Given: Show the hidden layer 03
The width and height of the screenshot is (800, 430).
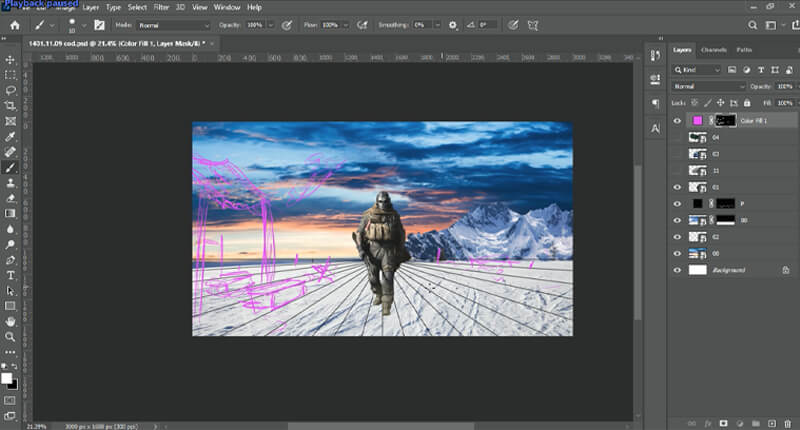Looking at the screenshot, I should tap(677, 154).
